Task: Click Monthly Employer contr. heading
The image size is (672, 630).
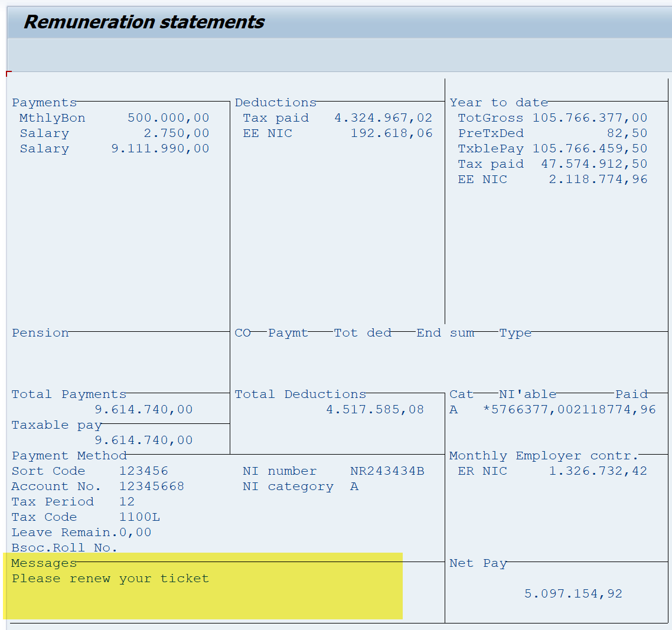Action: (x=543, y=456)
